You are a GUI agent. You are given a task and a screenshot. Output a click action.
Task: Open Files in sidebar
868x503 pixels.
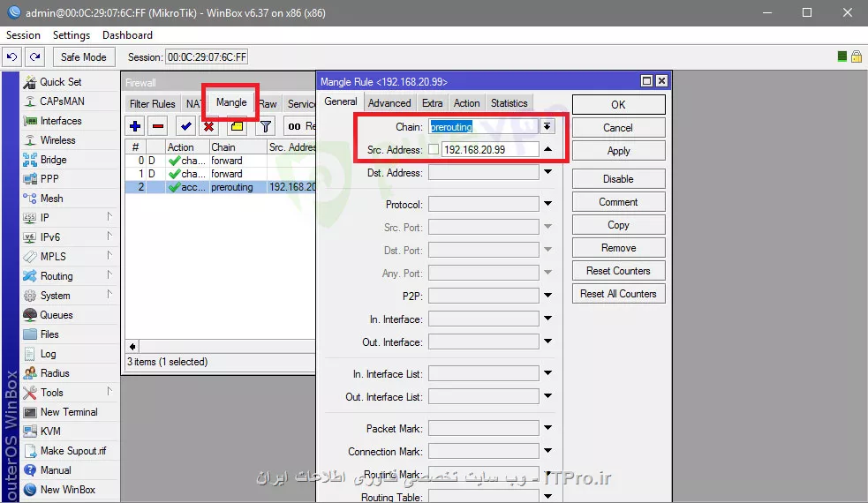pyautogui.click(x=49, y=334)
